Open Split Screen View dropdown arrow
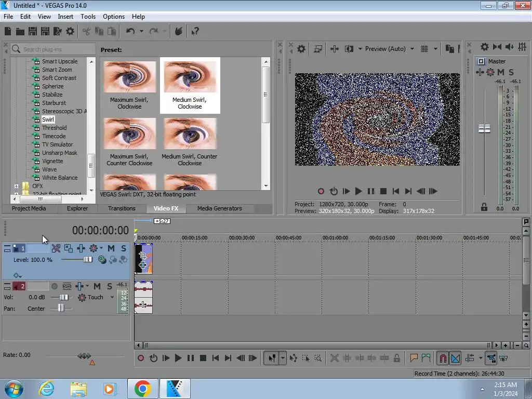The image size is (532, 399). pos(360,49)
